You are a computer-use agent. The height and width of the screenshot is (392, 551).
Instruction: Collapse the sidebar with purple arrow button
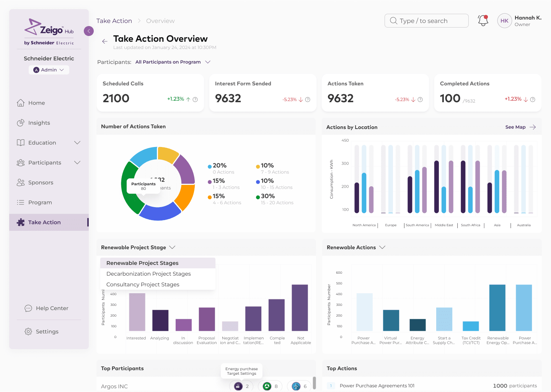pyautogui.click(x=89, y=31)
